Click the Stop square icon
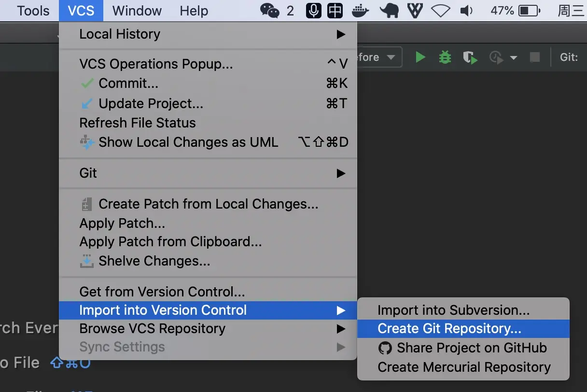This screenshot has height=392, width=587. click(x=535, y=57)
